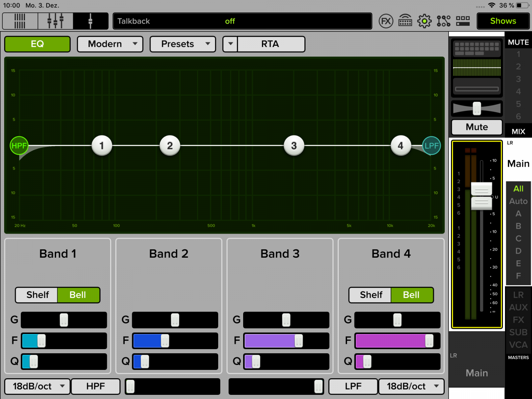The image size is (532, 399).
Task: Set Band 4 to Bell mode
Action: pyautogui.click(x=411, y=295)
